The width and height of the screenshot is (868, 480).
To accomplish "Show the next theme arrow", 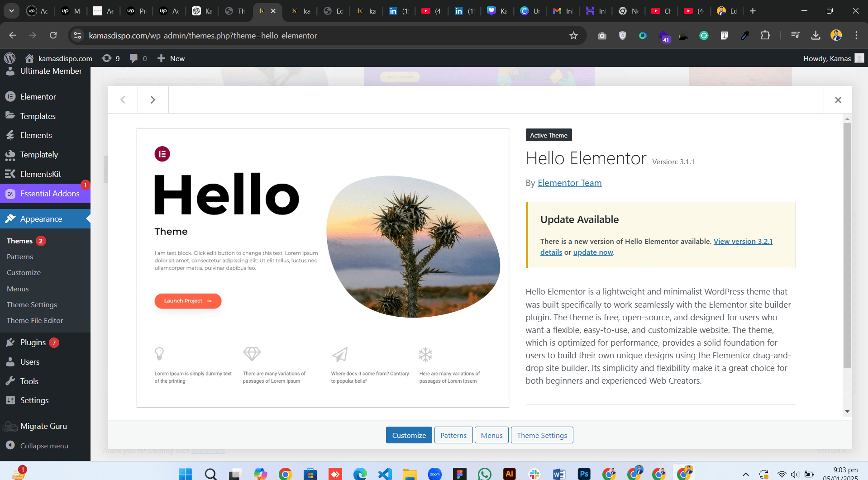I will click(153, 100).
